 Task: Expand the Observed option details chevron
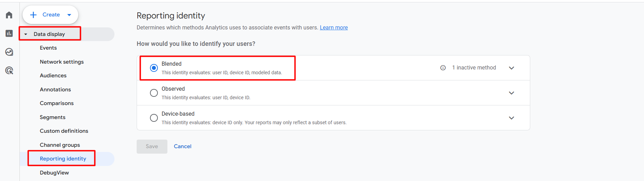[511, 93]
